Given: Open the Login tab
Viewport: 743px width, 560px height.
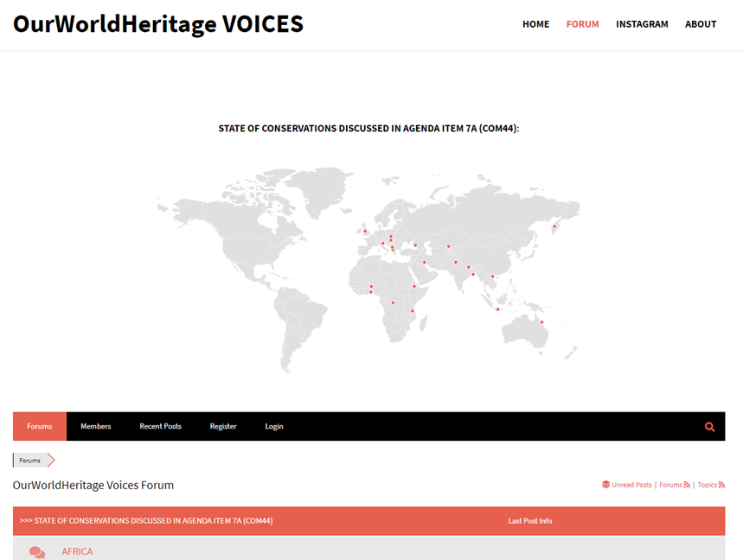Looking at the screenshot, I should (x=274, y=426).
